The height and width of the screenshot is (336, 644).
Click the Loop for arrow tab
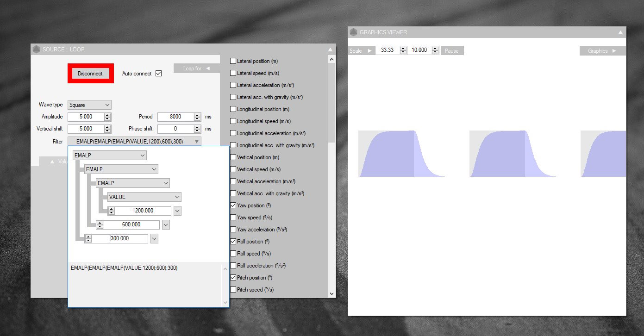pos(196,68)
